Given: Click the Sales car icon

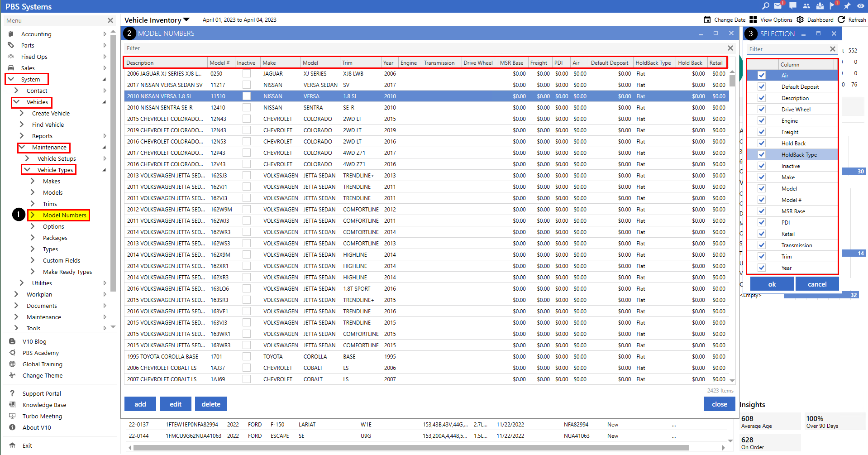Looking at the screenshot, I should coord(11,68).
